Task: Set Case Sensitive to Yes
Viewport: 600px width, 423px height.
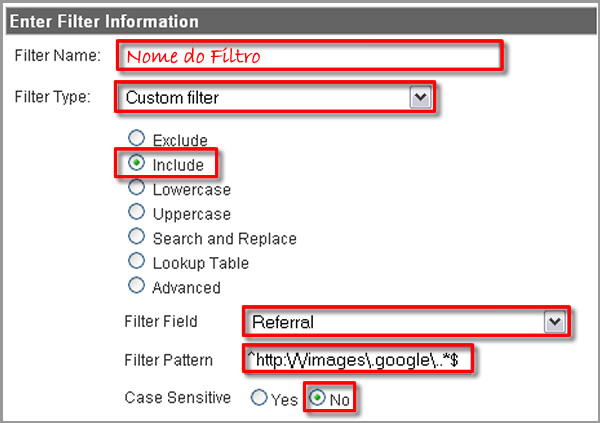Action: click(259, 398)
